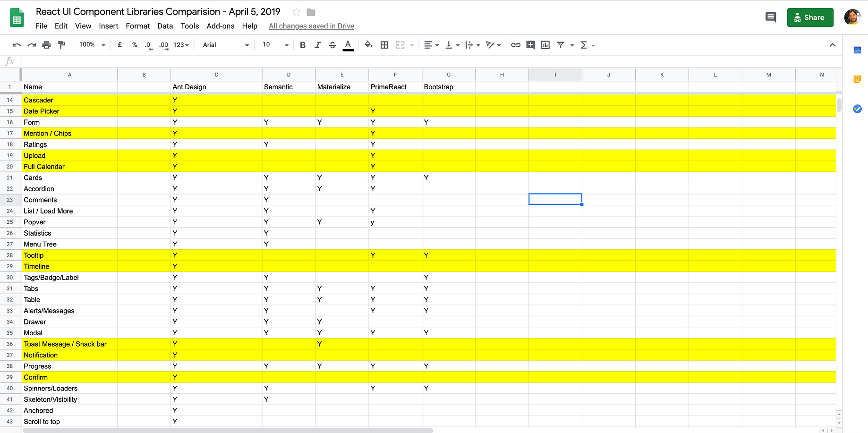
Task: Redo the last undone action
Action: point(32,45)
